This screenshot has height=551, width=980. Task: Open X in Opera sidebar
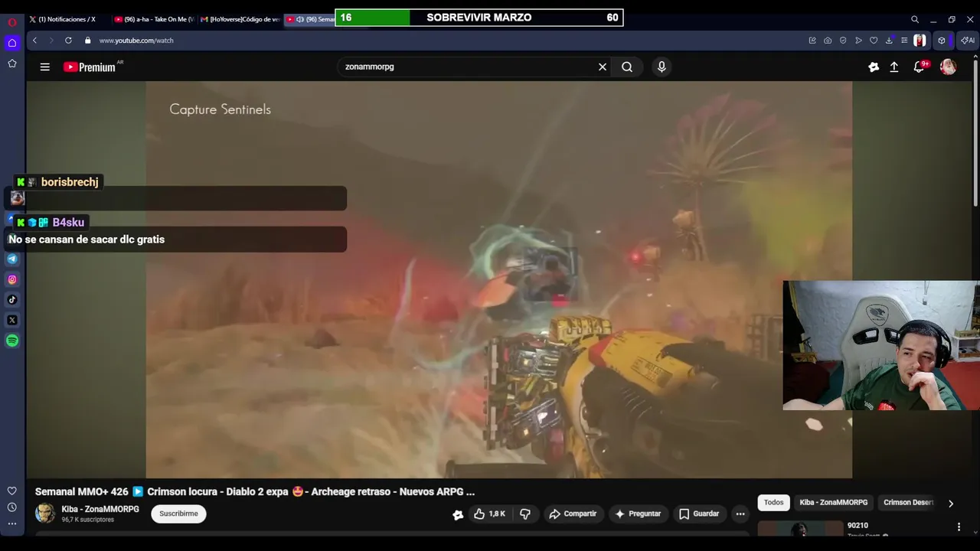click(x=12, y=320)
